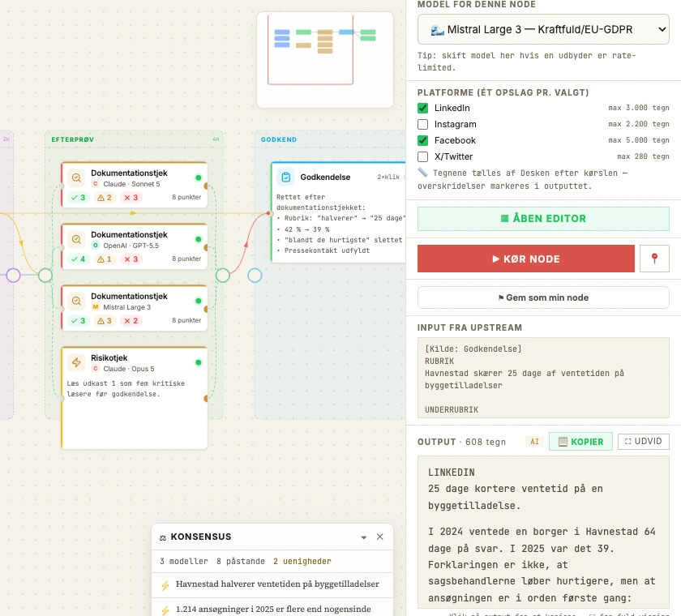Click the Dokumentationstjek icon on the OpenAI GPT-5.5 node
Screen dimensions: 681x616
click(x=76, y=239)
